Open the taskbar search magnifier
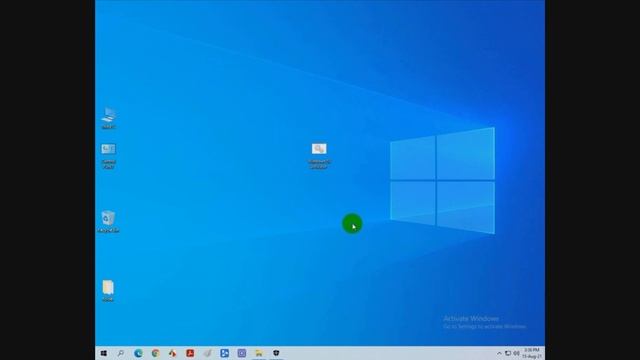Image resolution: width=640 pixels, height=360 pixels. coord(121,353)
